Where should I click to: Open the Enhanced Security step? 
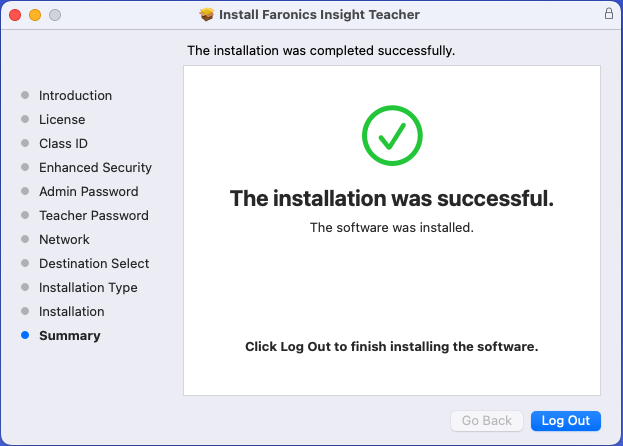pos(95,168)
